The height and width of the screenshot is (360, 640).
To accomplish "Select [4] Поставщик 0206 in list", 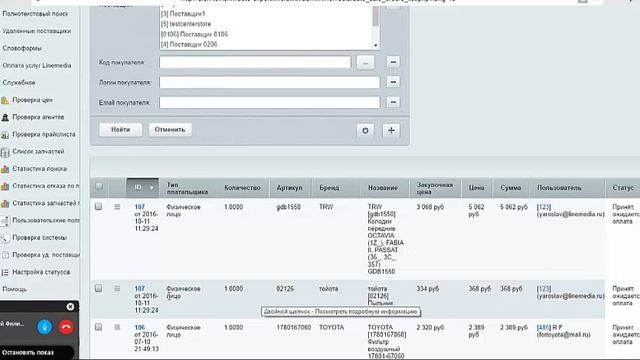I will tap(189, 44).
